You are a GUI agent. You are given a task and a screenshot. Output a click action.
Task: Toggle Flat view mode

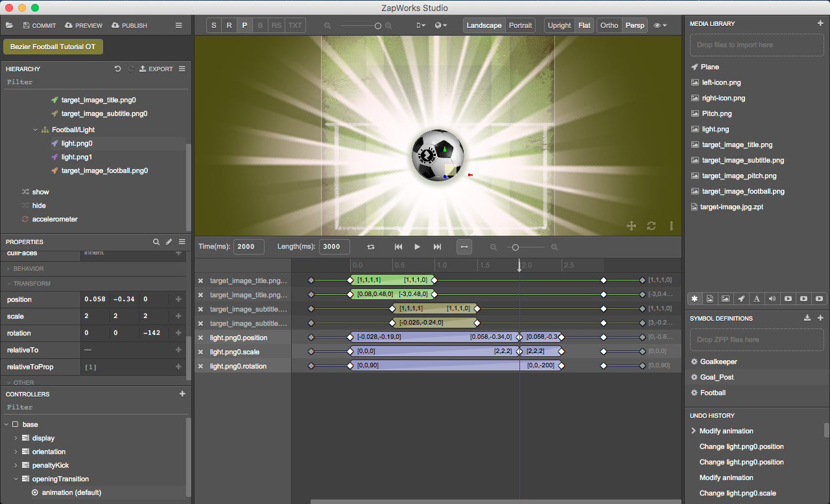pyautogui.click(x=584, y=25)
